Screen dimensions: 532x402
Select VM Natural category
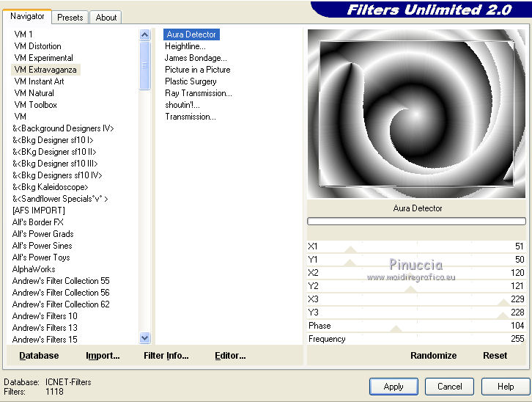point(34,93)
